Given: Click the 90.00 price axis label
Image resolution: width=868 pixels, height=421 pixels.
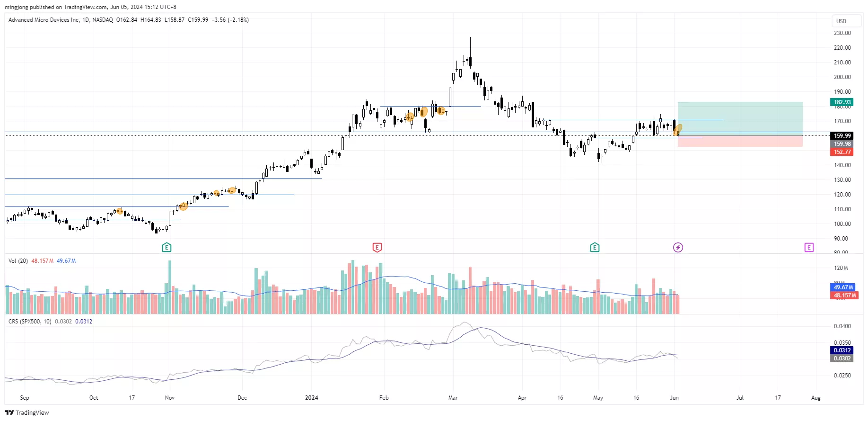Looking at the screenshot, I should (841, 239).
